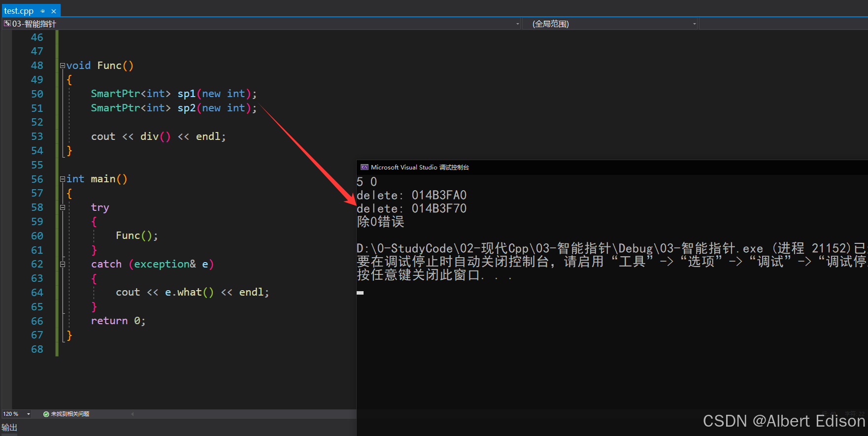This screenshot has width=868, height=436.
Task: Open the (全局范围) scope dropdown
Action: tap(695, 24)
